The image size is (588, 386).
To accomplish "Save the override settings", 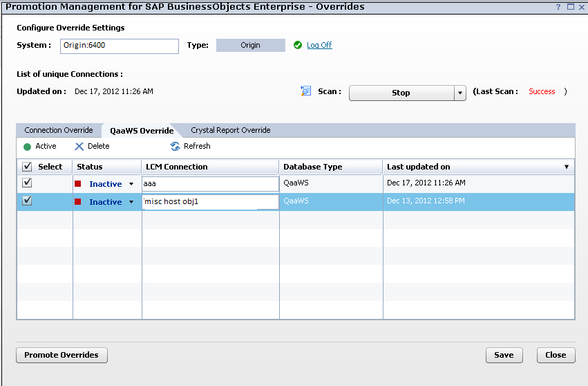I will click(x=504, y=355).
